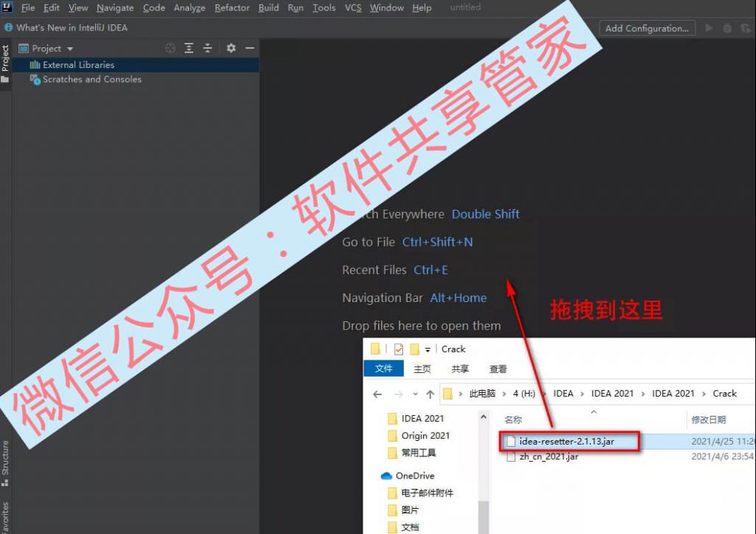
Task: Go up one folder level in Explorer
Action: pyautogui.click(x=430, y=394)
